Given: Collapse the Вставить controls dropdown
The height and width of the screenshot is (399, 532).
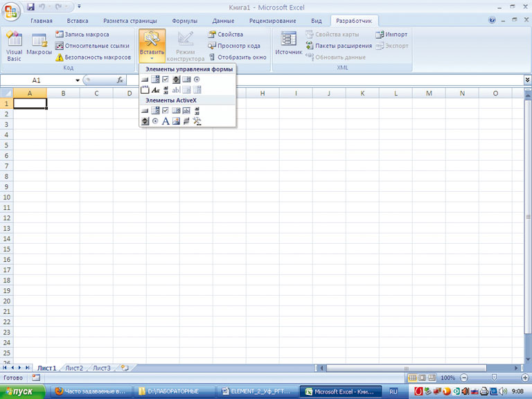Looking at the screenshot, I should coord(152,46).
